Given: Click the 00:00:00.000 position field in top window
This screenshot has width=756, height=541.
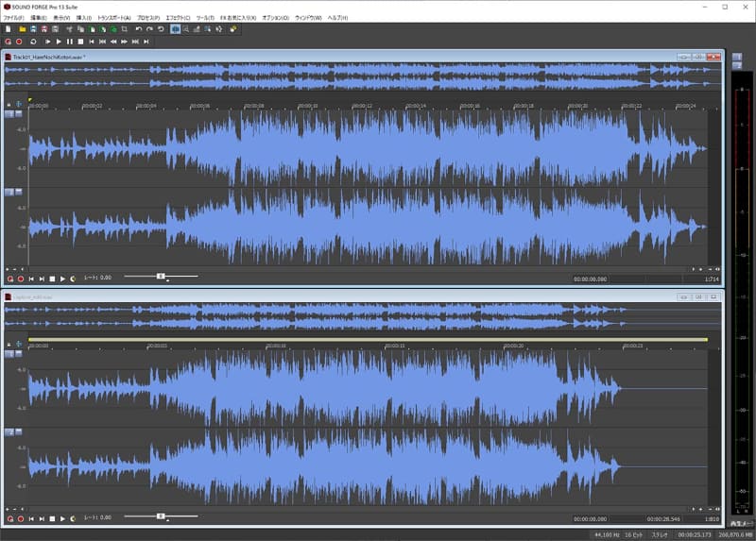Looking at the screenshot, I should 591,279.
